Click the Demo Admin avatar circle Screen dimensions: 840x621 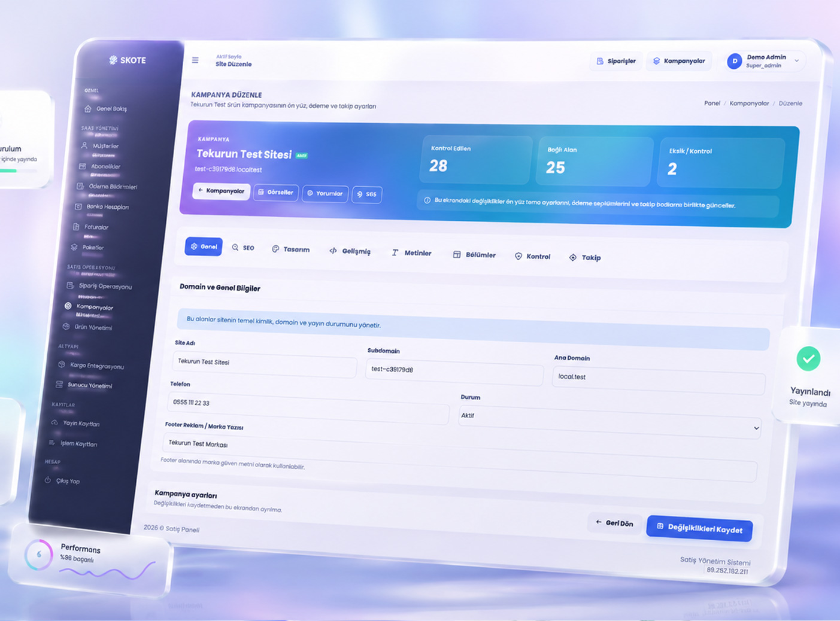tap(735, 61)
